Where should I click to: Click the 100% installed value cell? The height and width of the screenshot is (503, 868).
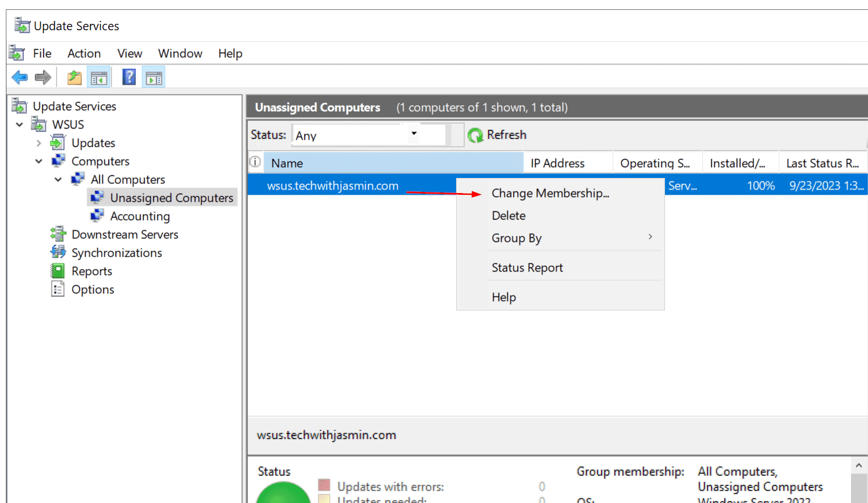pos(761,186)
